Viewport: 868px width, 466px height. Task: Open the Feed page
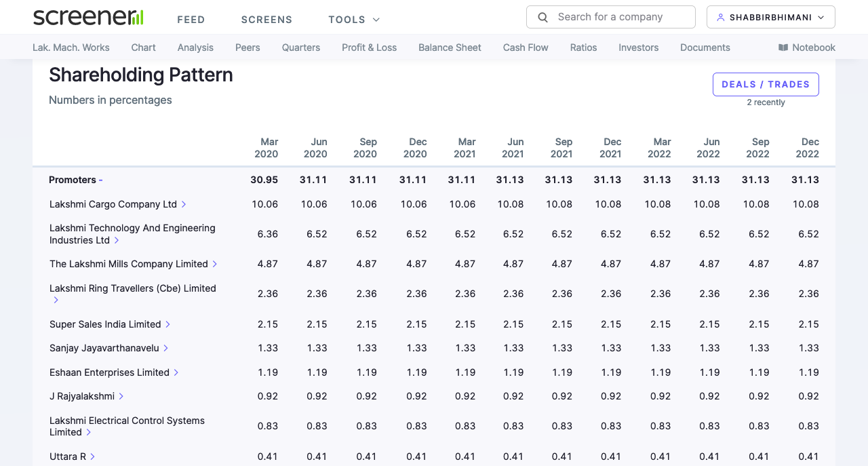[191, 20]
